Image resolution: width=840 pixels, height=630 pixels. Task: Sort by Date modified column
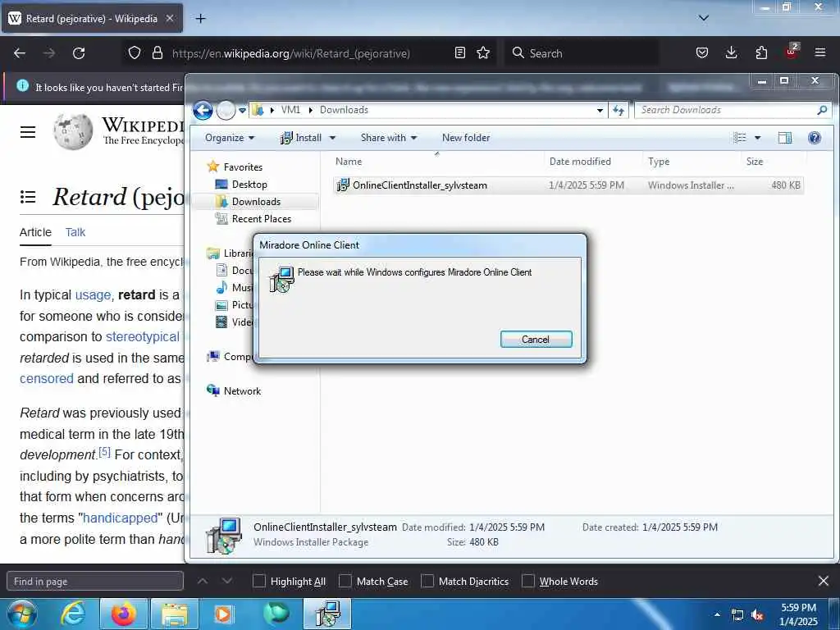(x=594, y=162)
